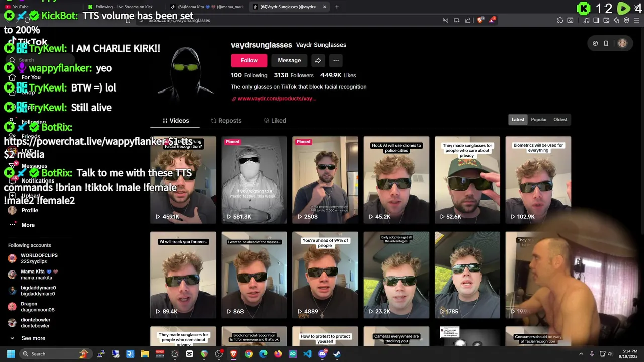This screenshot has width=644, height=362.
Task: Follow vaydrsunglasses with the red button
Action: pyautogui.click(x=249, y=60)
